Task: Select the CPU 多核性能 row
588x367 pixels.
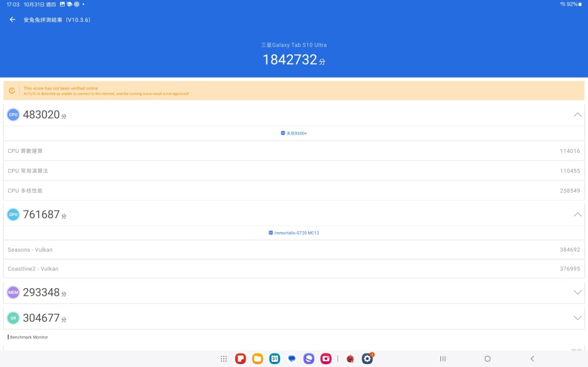Action: [x=294, y=191]
